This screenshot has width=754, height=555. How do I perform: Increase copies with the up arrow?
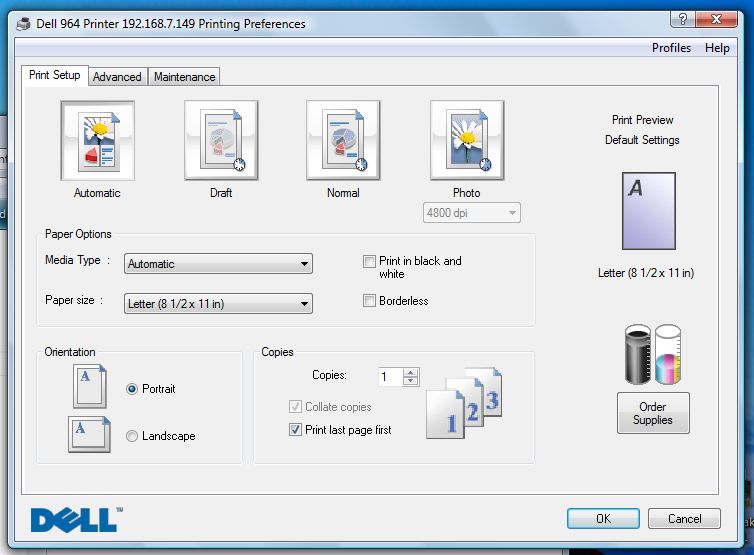click(410, 373)
